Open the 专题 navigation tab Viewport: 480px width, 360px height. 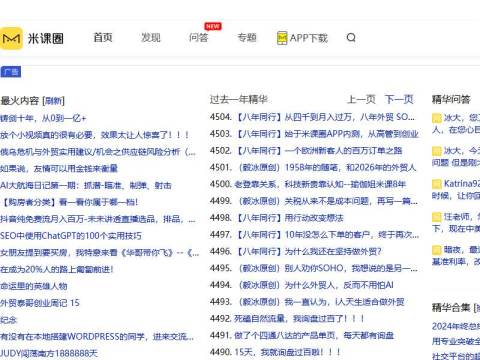pyautogui.click(x=247, y=38)
